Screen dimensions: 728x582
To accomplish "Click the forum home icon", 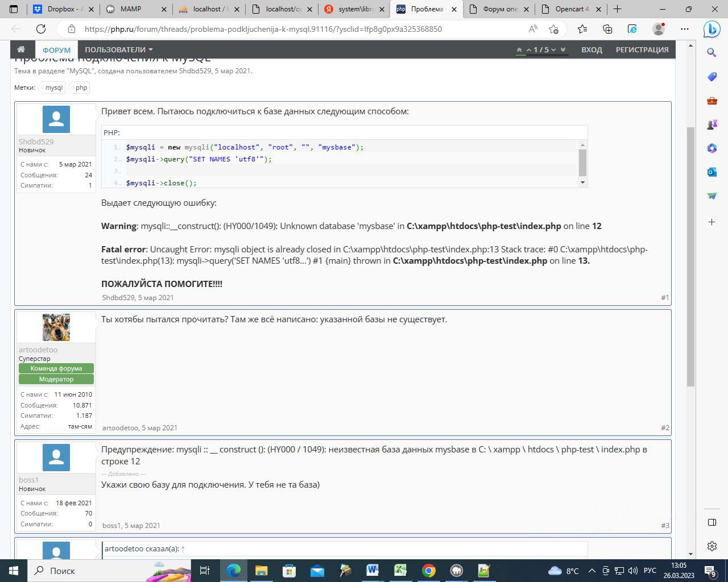I will pos(21,49).
